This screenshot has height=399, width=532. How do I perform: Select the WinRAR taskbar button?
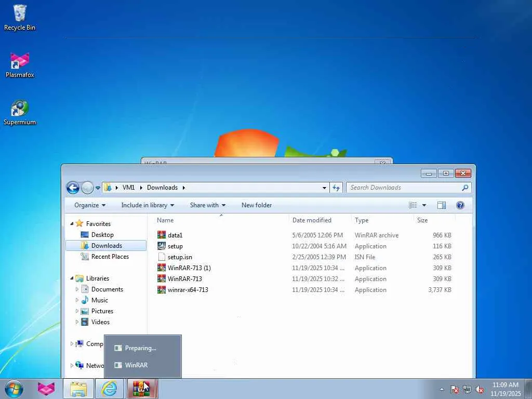[x=141, y=389]
